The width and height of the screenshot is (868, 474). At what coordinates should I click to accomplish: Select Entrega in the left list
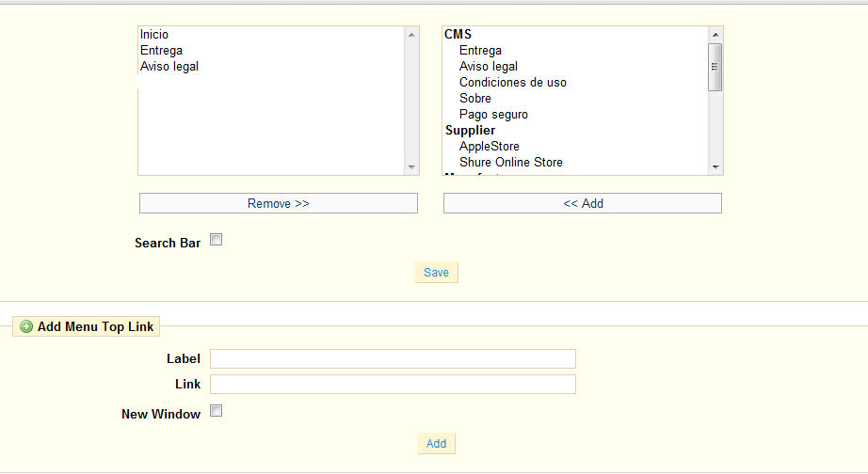point(161,51)
